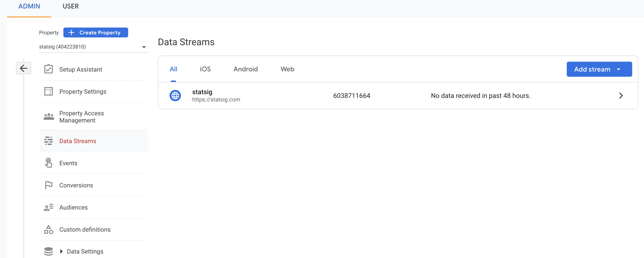This screenshot has width=644, height=258.
Task: Open the statsig data stream details
Action: pyautogui.click(x=350, y=95)
